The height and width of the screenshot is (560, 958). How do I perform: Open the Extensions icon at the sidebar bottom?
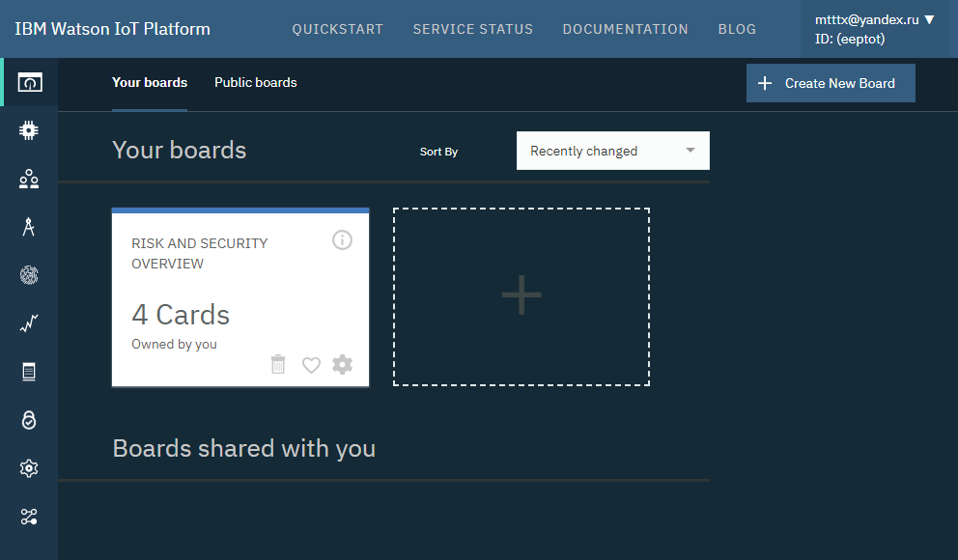tap(29, 517)
